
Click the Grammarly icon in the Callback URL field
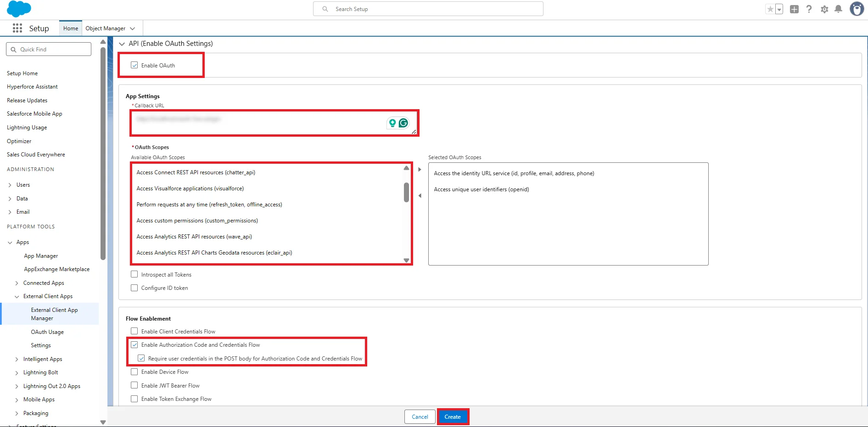coord(403,123)
